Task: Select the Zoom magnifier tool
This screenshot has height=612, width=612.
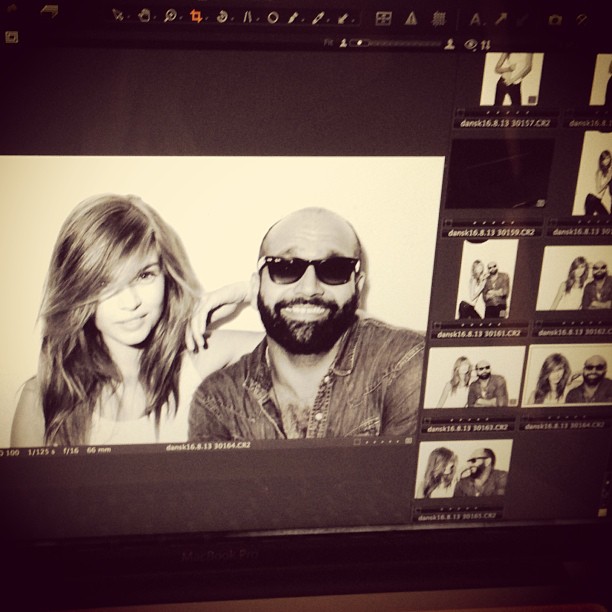Action: 170,16
